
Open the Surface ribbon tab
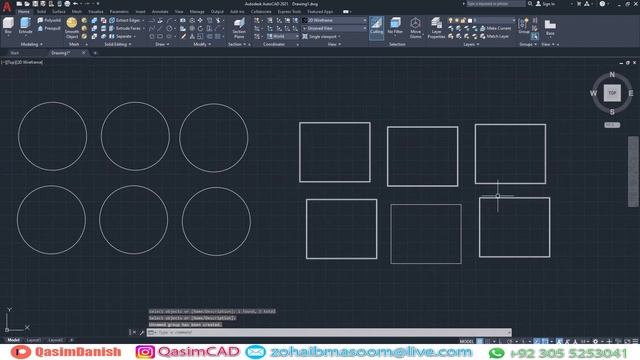tap(59, 11)
